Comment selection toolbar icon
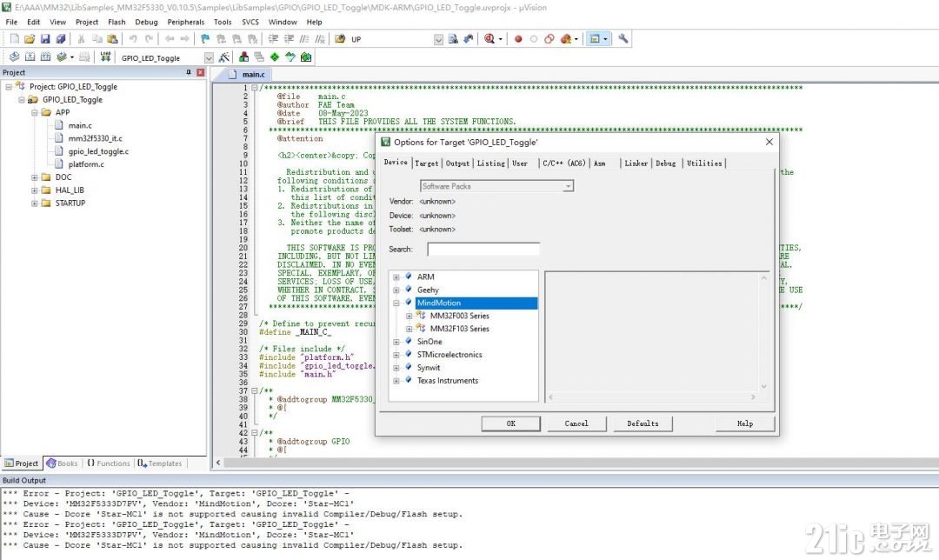 click(304, 39)
